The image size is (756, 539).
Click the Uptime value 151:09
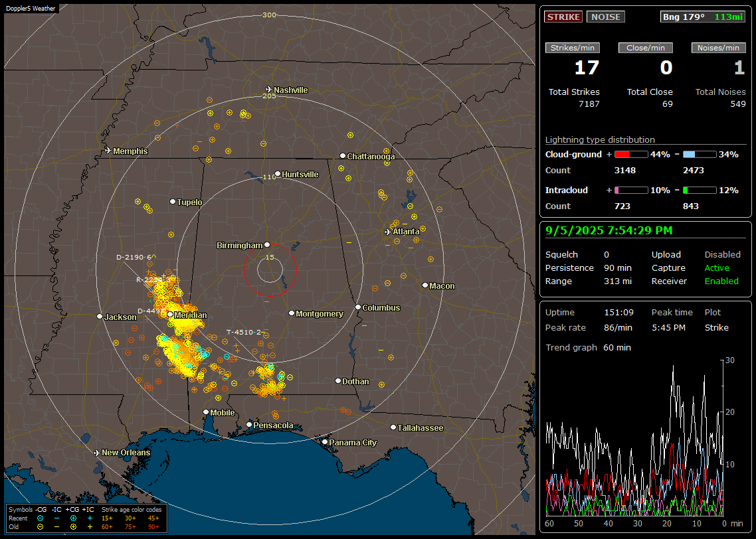click(x=618, y=312)
